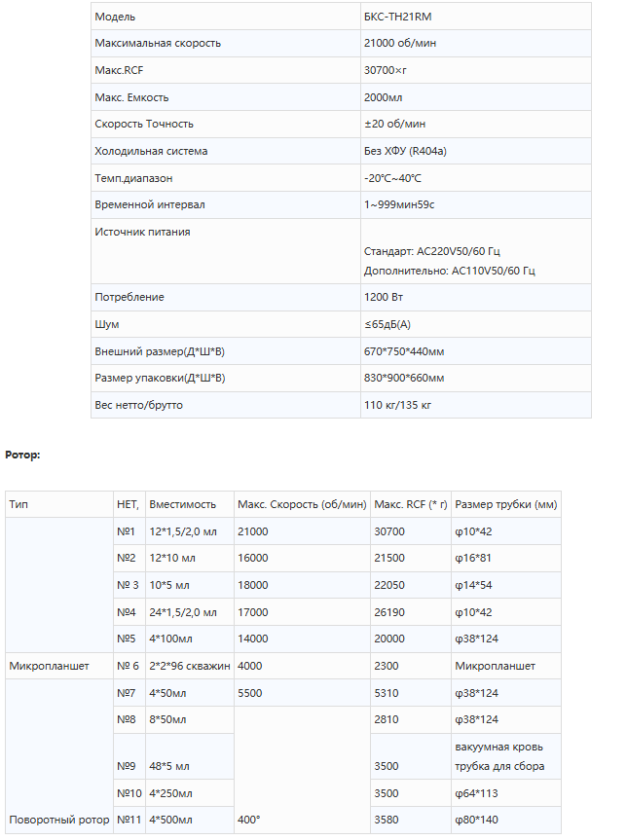Viewport: 627px width, 840px height.
Task: Select the Размер трубки (мм) column header
Action: pos(505,504)
